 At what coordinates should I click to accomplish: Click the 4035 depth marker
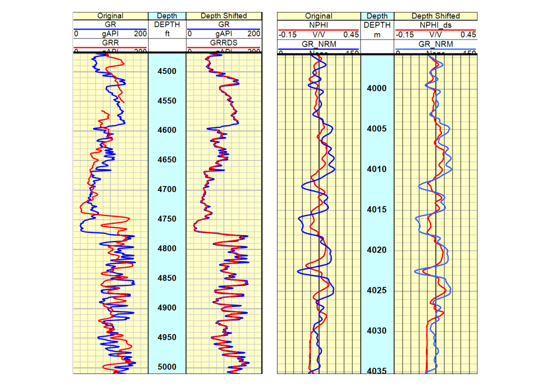tap(377, 371)
